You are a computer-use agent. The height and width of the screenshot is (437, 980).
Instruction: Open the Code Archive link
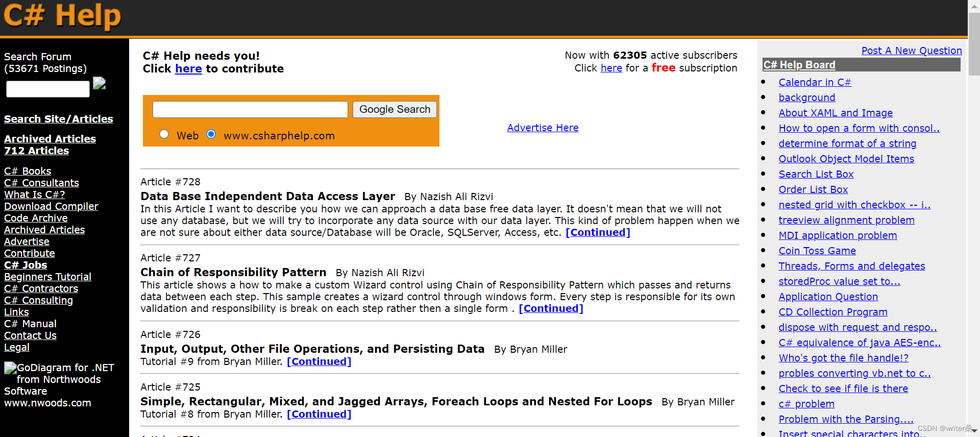(36, 218)
